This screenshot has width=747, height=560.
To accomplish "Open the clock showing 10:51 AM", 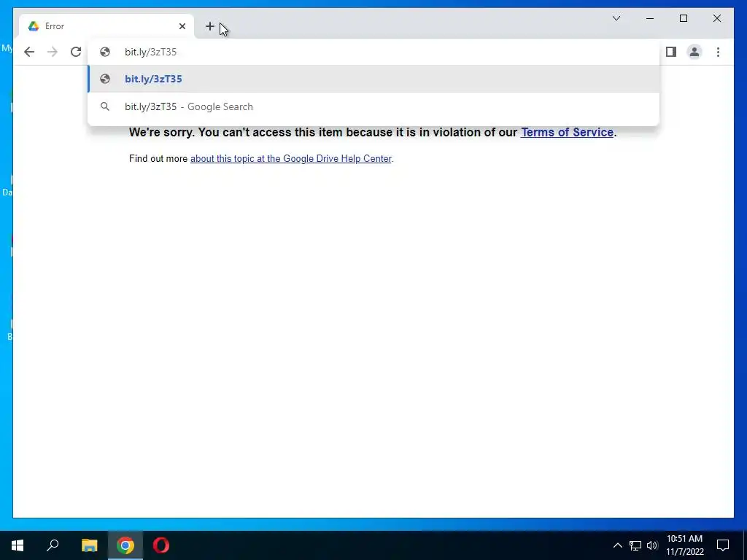I will [x=684, y=545].
